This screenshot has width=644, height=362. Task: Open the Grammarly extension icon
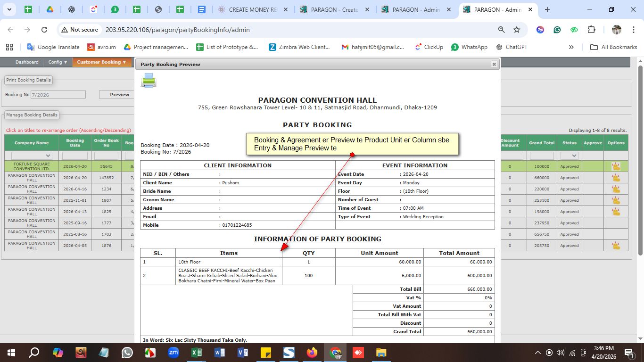click(x=557, y=30)
